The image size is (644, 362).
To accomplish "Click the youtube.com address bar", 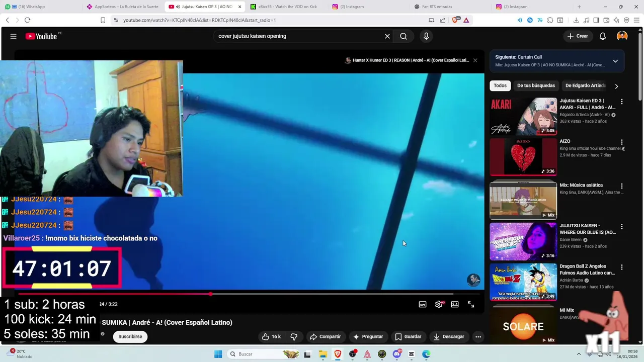I will [272, 20].
